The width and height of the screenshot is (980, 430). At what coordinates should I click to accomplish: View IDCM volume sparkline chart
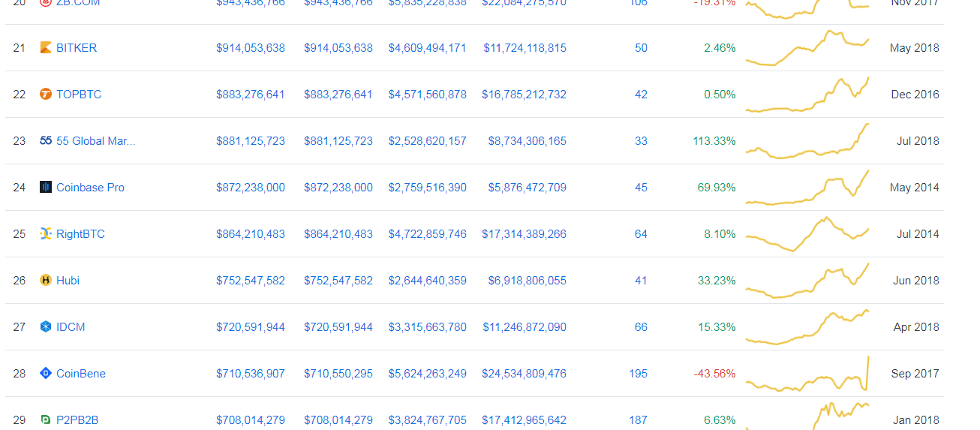[807, 327]
